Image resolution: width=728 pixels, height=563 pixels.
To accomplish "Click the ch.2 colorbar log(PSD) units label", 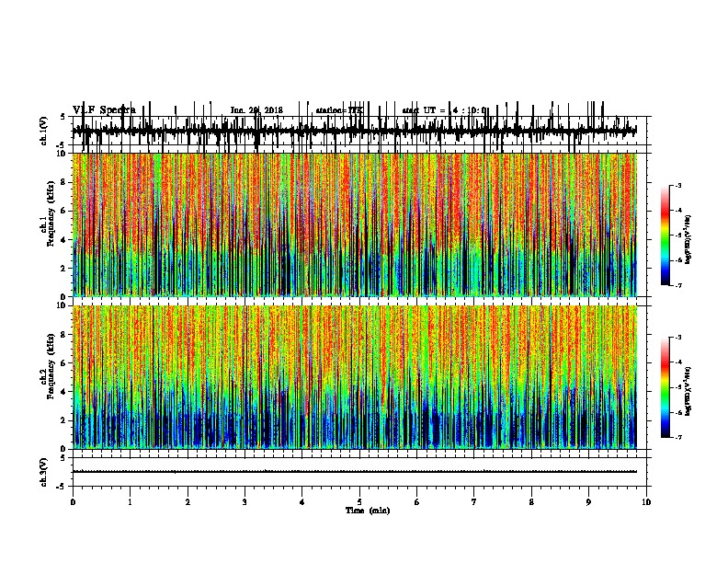I will [688, 391].
